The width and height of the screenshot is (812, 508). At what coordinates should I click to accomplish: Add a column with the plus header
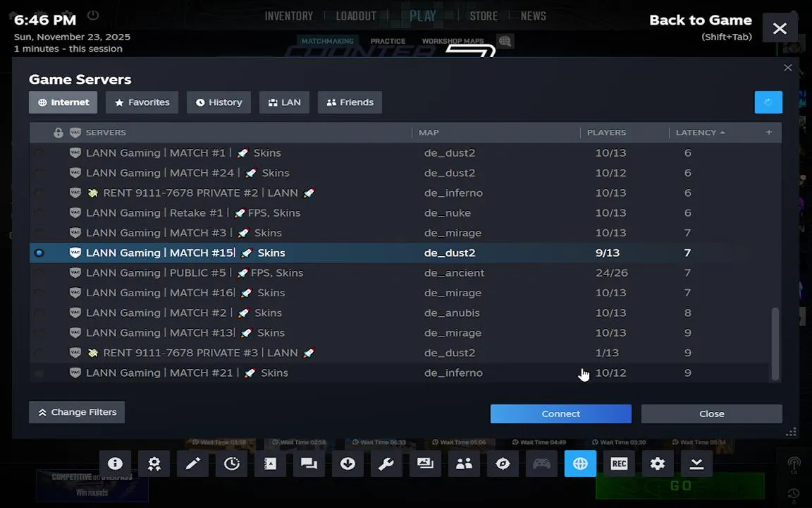pyautogui.click(x=769, y=132)
